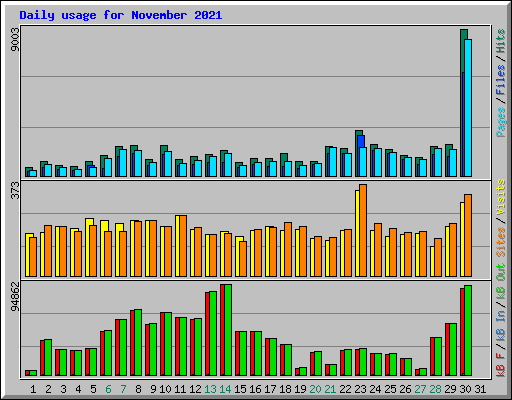Select day 3 on the x-axis
Viewport: 512px width, 400px height.
tap(63, 389)
